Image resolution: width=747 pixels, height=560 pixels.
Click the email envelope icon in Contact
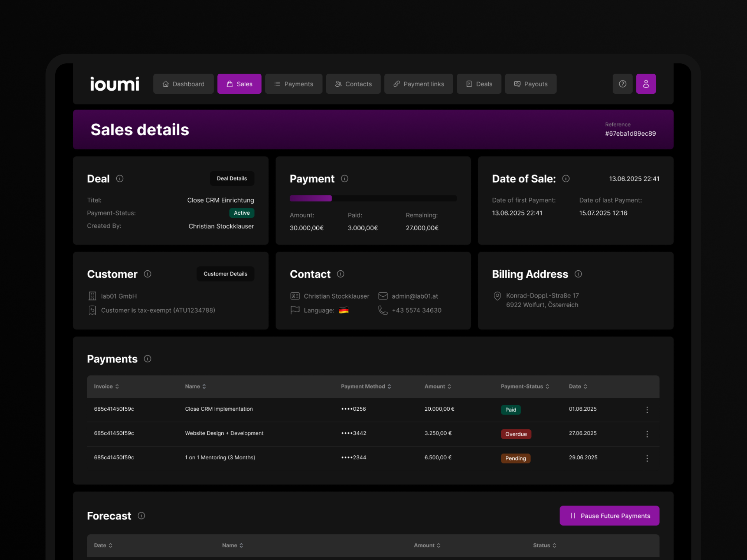point(383,296)
